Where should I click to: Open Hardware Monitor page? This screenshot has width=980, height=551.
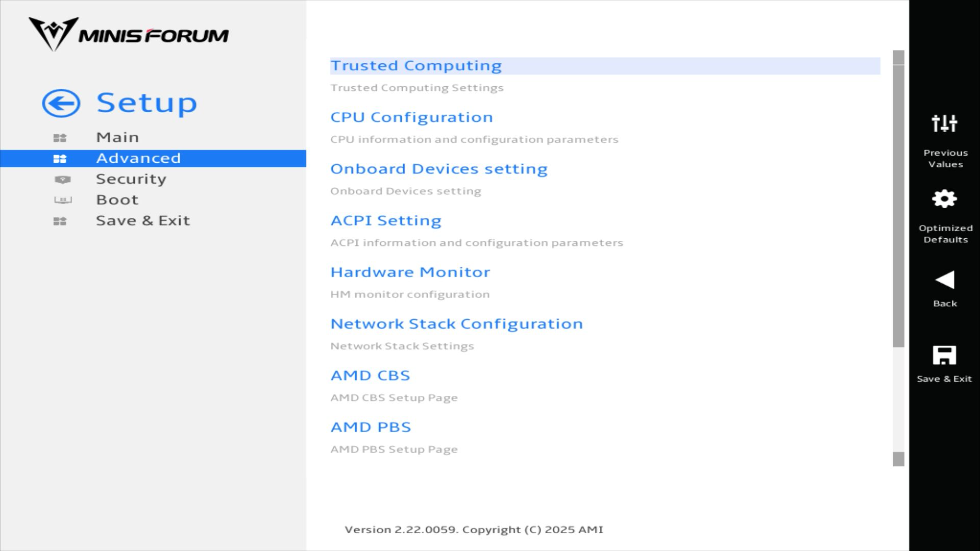410,272
